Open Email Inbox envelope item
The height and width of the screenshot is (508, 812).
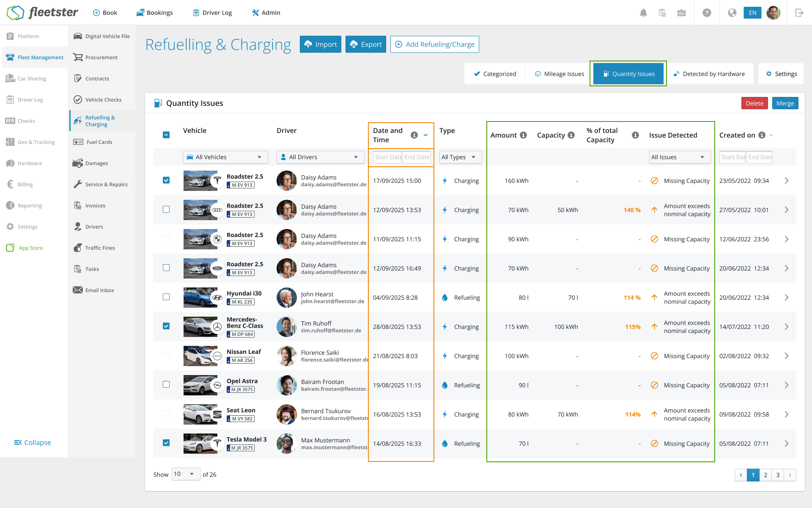pyautogui.click(x=94, y=290)
